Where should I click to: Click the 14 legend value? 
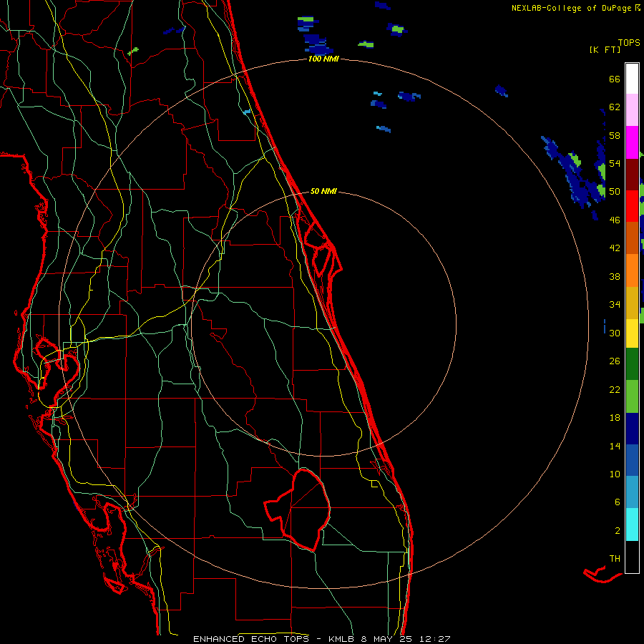615,446
